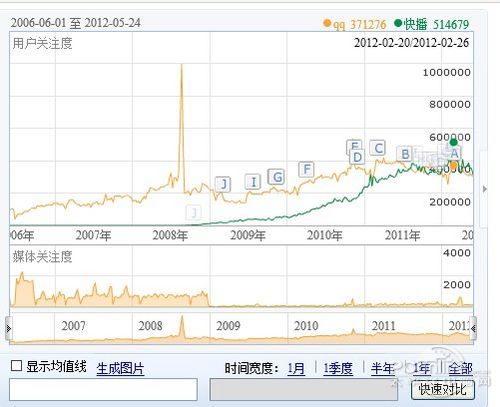This screenshot has width=500, height=407.
Task: Click the dark J event marker
Action: (x=223, y=184)
